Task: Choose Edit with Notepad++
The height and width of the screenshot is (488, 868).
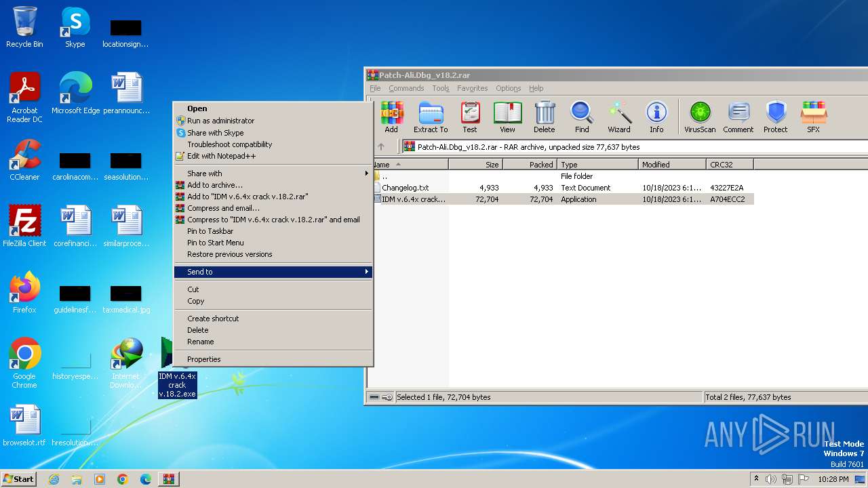Action: click(273, 156)
